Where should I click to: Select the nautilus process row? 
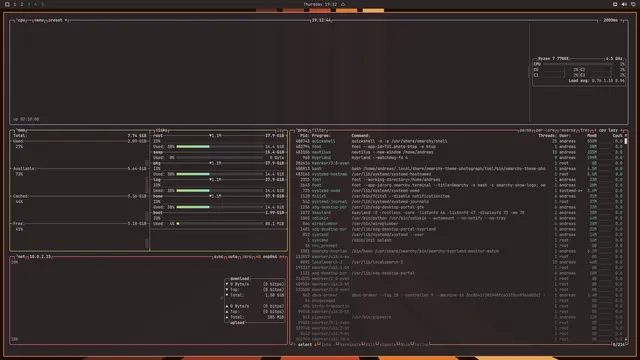click(x=458, y=152)
